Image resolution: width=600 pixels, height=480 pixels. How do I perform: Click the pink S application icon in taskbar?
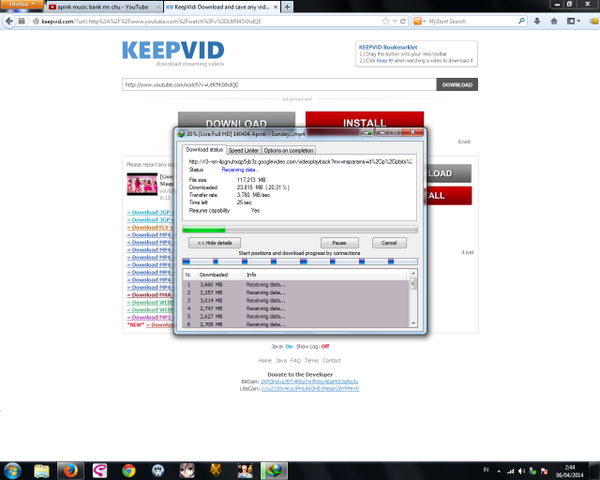(99, 471)
